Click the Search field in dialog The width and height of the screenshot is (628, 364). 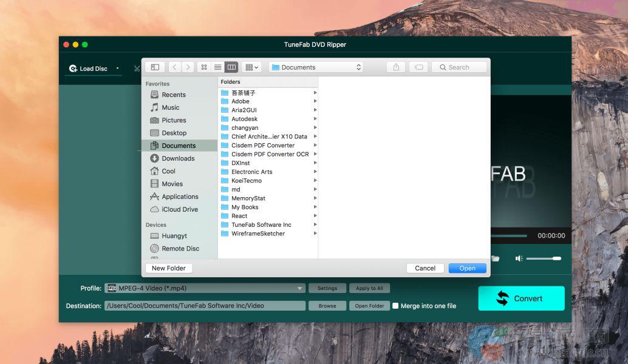point(459,67)
